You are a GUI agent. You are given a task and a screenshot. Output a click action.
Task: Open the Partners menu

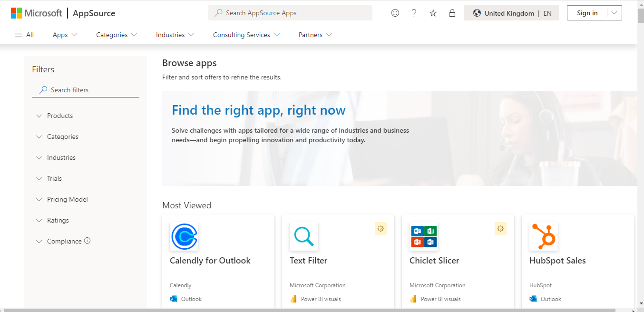pos(315,35)
